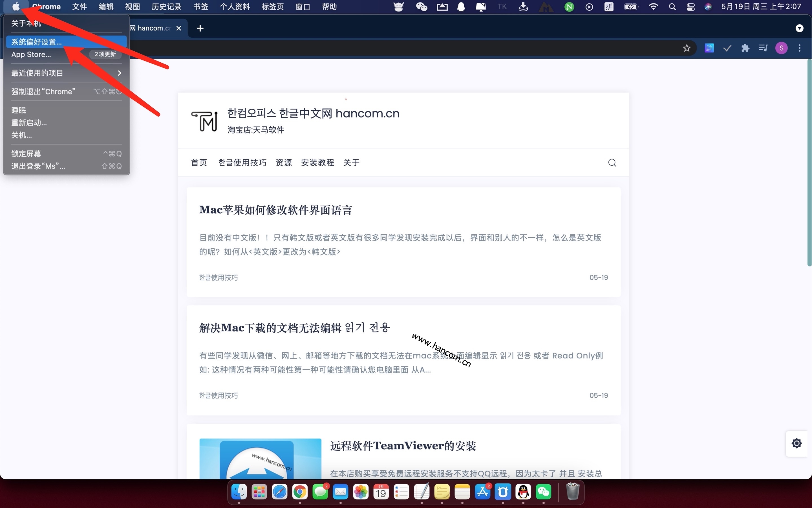This screenshot has width=812, height=508.
Task: Open QQ penguin status icon in menu bar
Action: coord(461,7)
